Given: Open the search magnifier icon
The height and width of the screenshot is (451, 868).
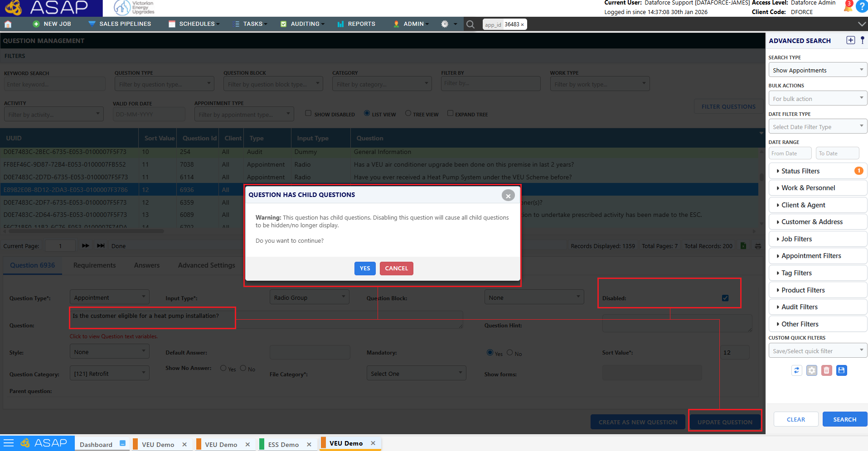Looking at the screenshot, I should click(470, 24).
